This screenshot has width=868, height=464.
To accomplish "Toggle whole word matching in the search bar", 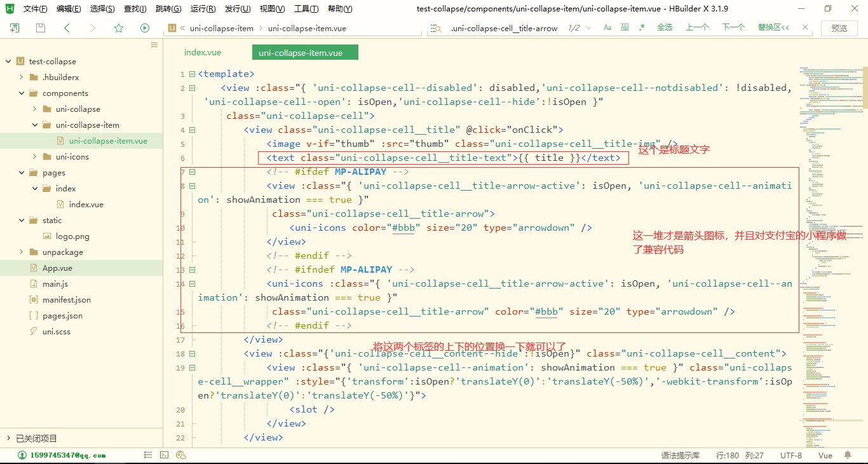I will (625, 28).
